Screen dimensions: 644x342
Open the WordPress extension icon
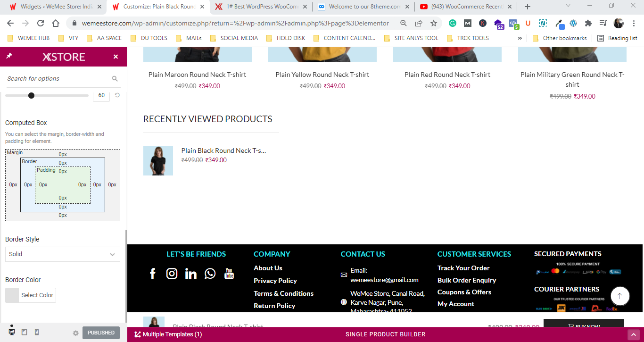[573, 23]
